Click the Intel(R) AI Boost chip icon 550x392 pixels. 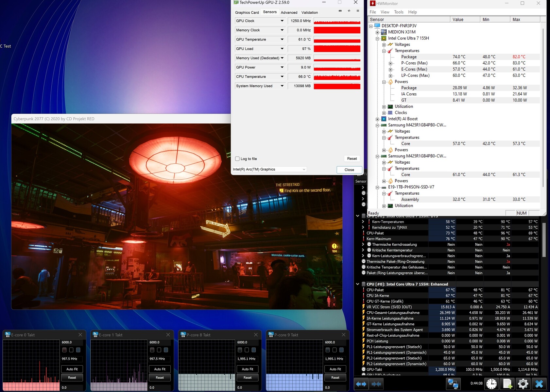(384, 119)
